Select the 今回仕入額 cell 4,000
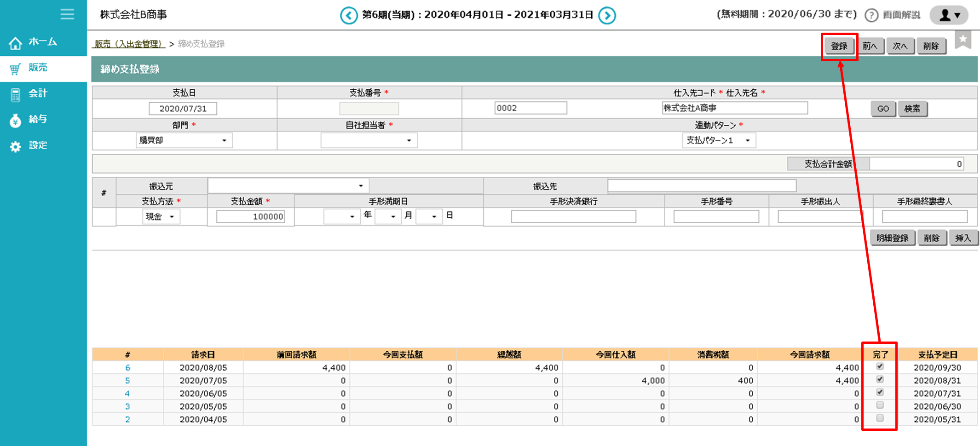 pos(615,381)
